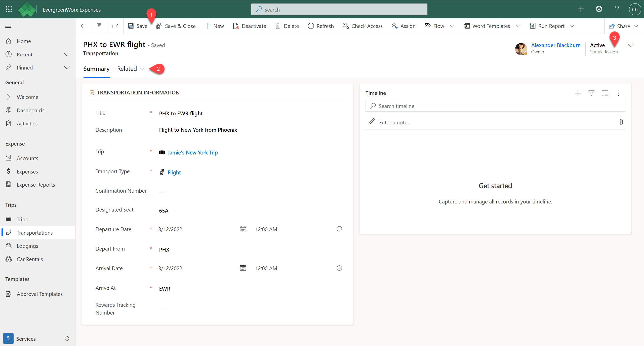
Task: Click the Save icon in command bar
Action: 131,26
